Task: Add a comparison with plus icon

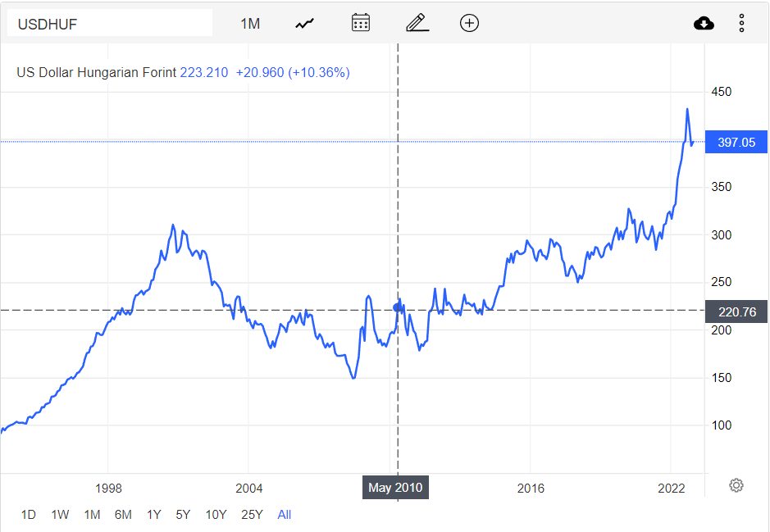Action: coord(469,23)
